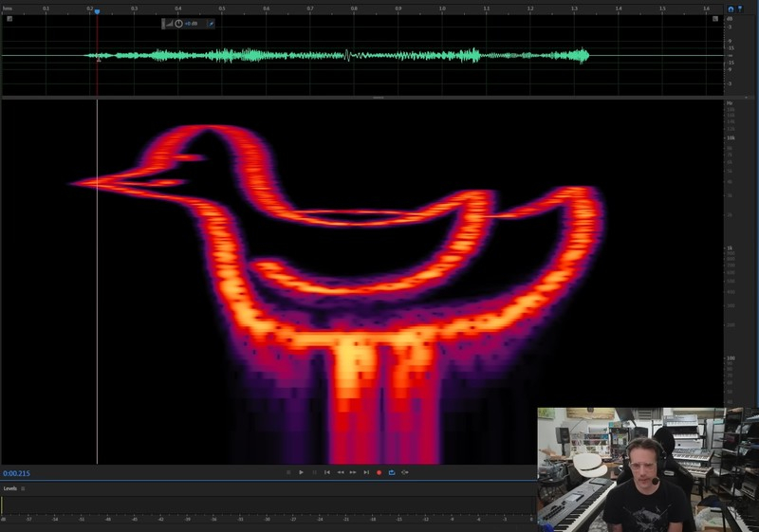Toggle Skip Selection button
The image size is (759, 532).
[405, 472]
